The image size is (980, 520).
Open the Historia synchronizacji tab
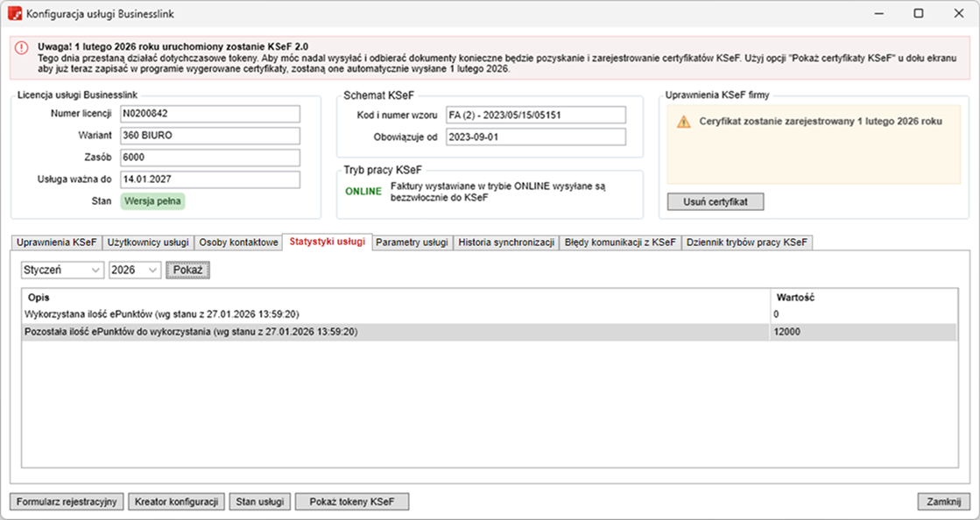[x=506, y=242]
